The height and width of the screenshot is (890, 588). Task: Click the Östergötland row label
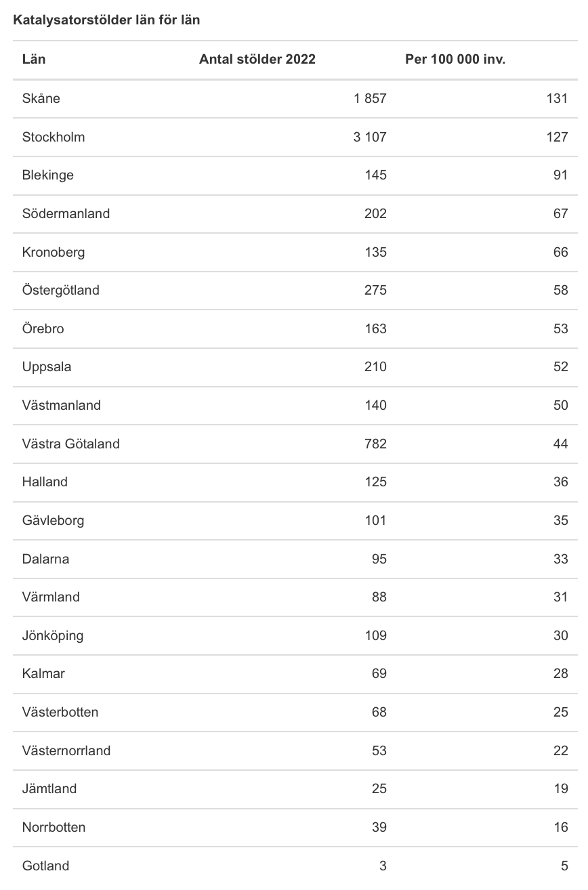[x=61, y=290]
